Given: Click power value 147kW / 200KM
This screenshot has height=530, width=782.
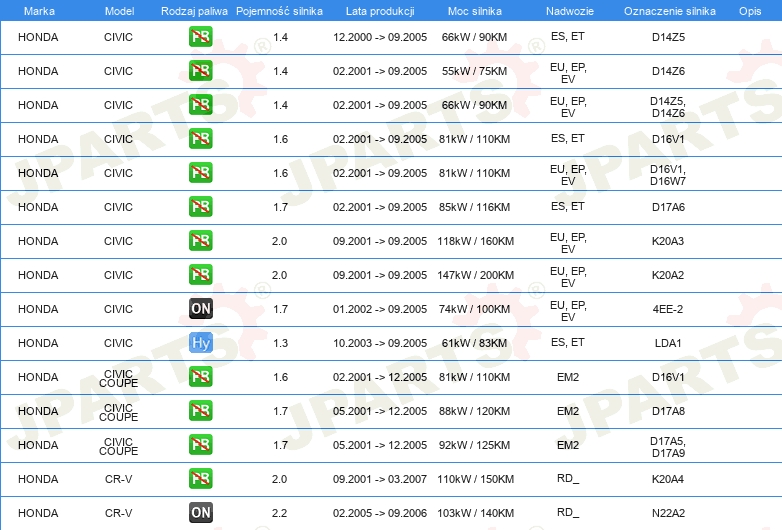Looking at the screenshot, I should (475, 275).
